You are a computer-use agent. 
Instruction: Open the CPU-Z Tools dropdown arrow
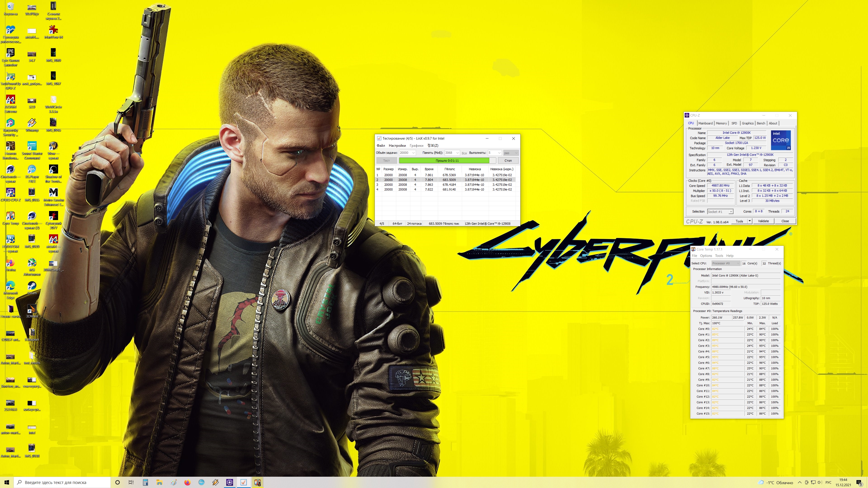click(x=749, y=221)
